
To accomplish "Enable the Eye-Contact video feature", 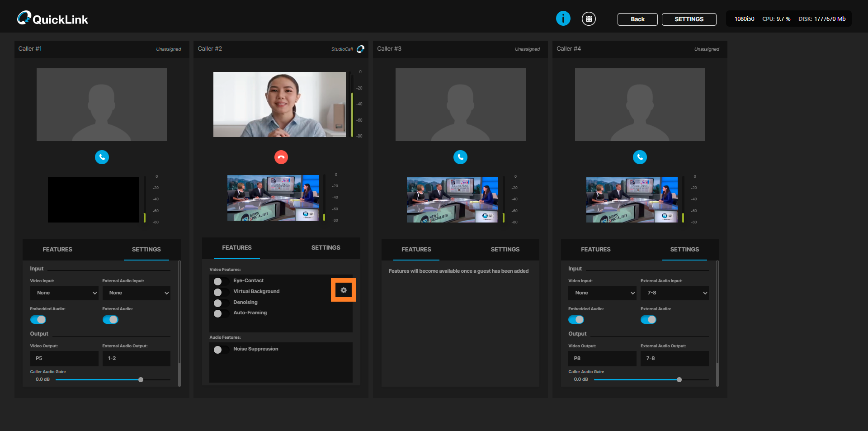I will (220, 281).
